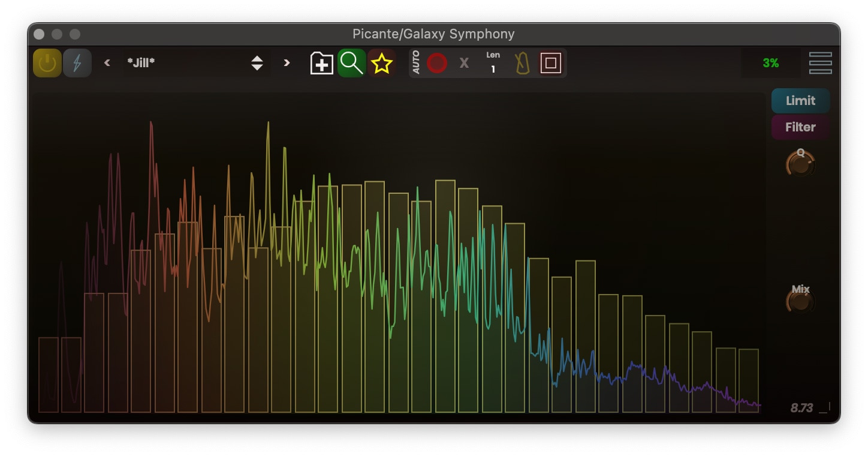Open the hamburger menu
The height and width of the screenshot is (456, 868).
click(x=820, y=63)
